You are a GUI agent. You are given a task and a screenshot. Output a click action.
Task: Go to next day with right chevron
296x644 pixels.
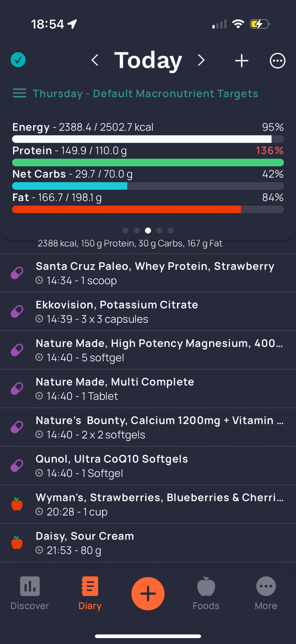pos(201,60)
